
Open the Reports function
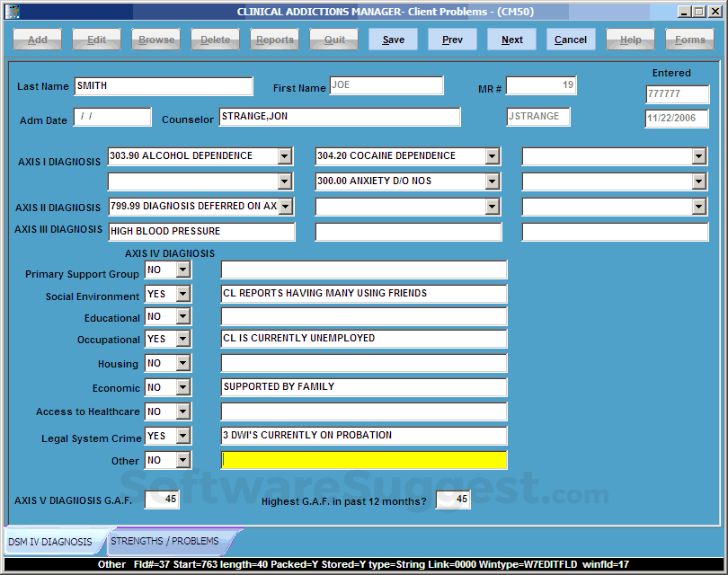[274, 39]
